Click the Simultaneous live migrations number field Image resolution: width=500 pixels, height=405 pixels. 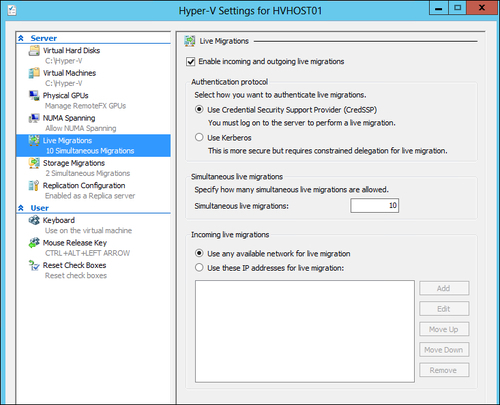click(375, 205)
